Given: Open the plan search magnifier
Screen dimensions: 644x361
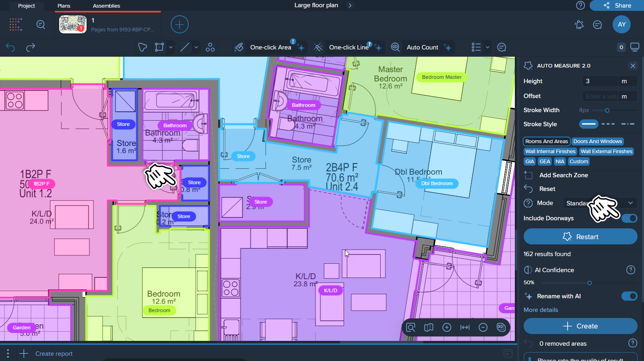Looking at the screenshot, I should click(x=41, y=25).
